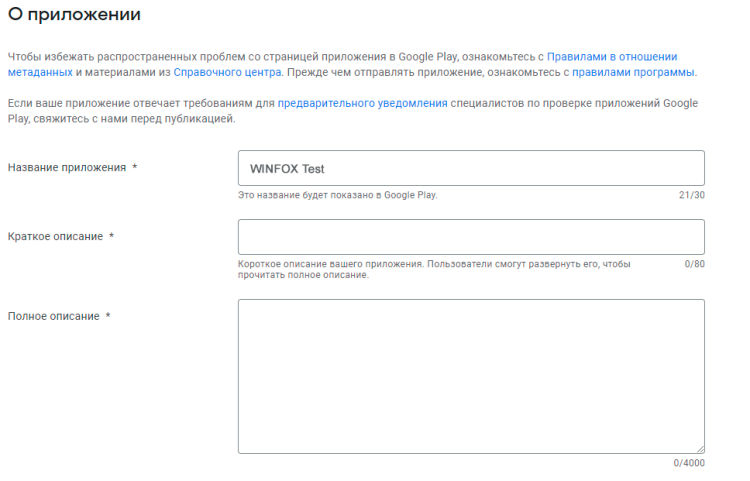Image resolution: width=750 pixels, height=481 pixels.
Task: Follow the 'правилами программы' link
Action: coord(633,72)
